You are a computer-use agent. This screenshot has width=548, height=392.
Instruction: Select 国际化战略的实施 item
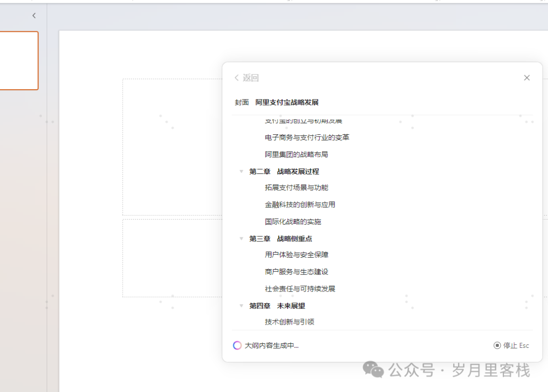point(293,222)
